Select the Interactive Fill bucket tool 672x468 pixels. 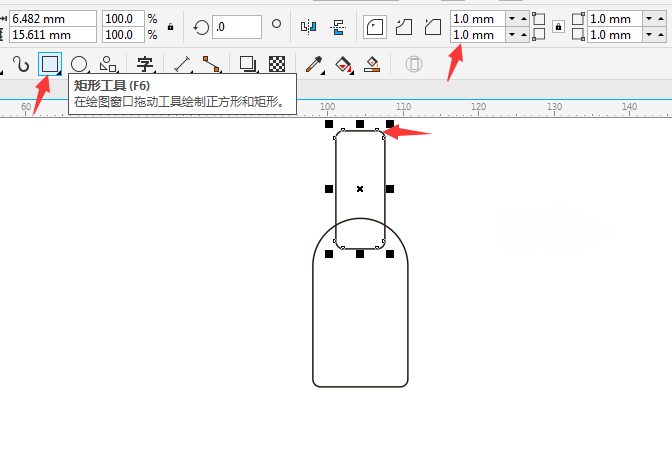(x=344, y=64)
